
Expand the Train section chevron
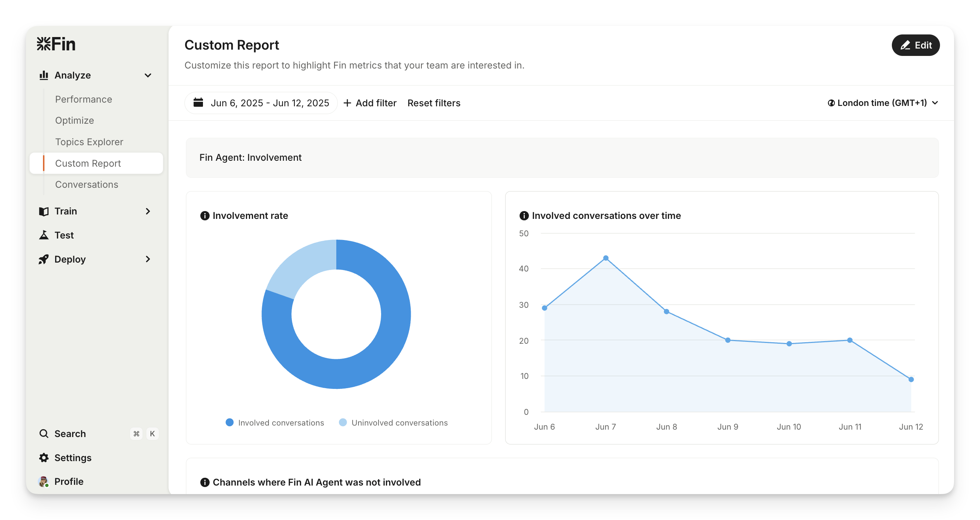coord(148,211)
